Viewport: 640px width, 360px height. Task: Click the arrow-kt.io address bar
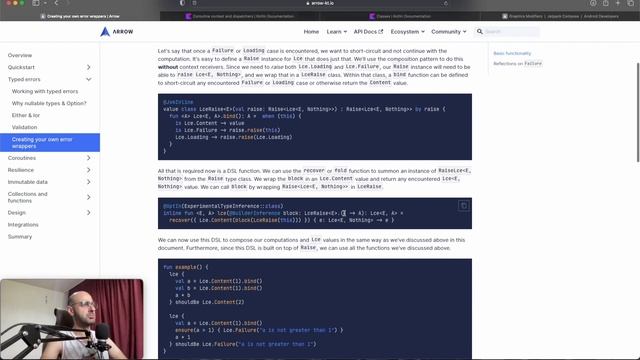[x=320, y=3]
